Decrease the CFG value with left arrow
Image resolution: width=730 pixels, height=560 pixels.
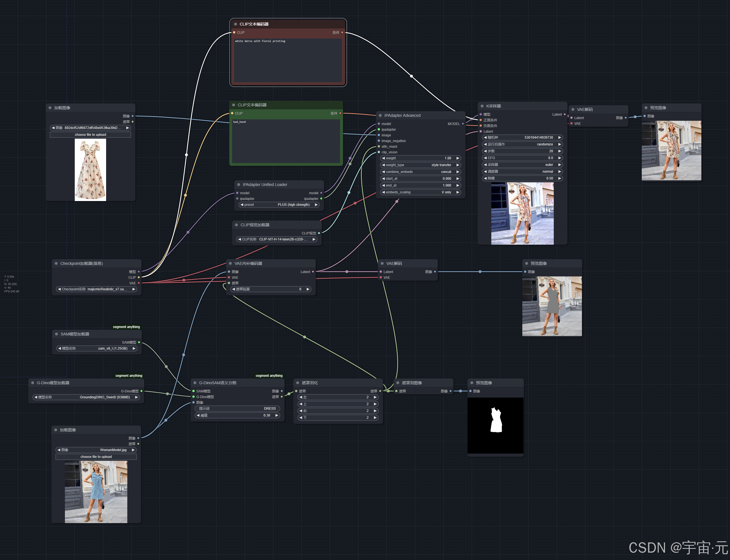click(485, 158)
